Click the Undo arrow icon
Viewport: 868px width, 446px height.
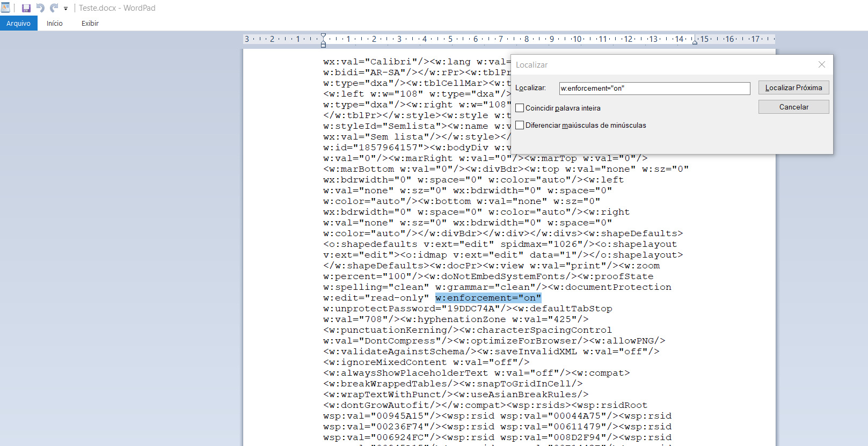click(40, 8)
